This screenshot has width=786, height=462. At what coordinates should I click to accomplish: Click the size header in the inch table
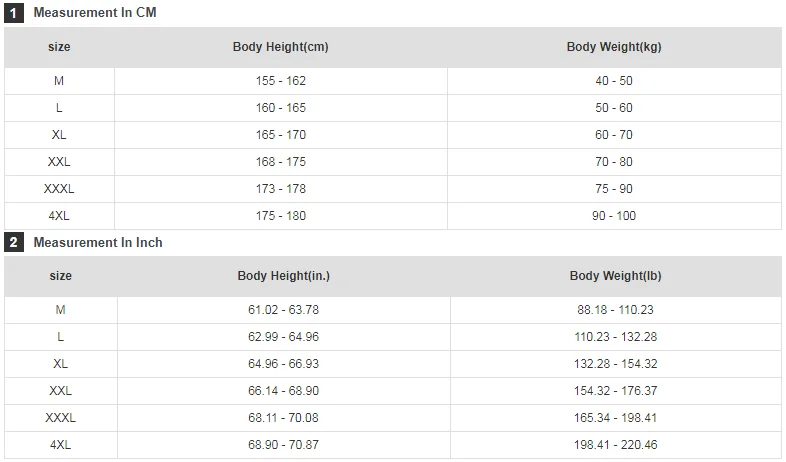[60, 276]
